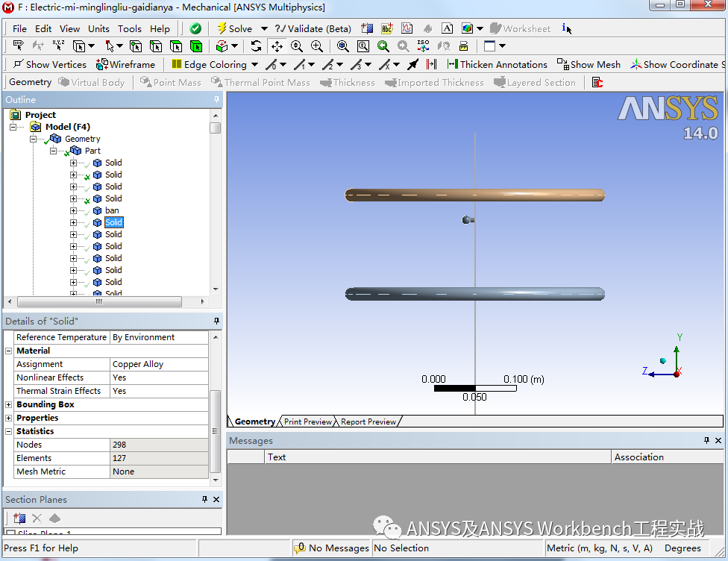
Task: Click the double edge '2' connection icon
Action: point(328,65)
